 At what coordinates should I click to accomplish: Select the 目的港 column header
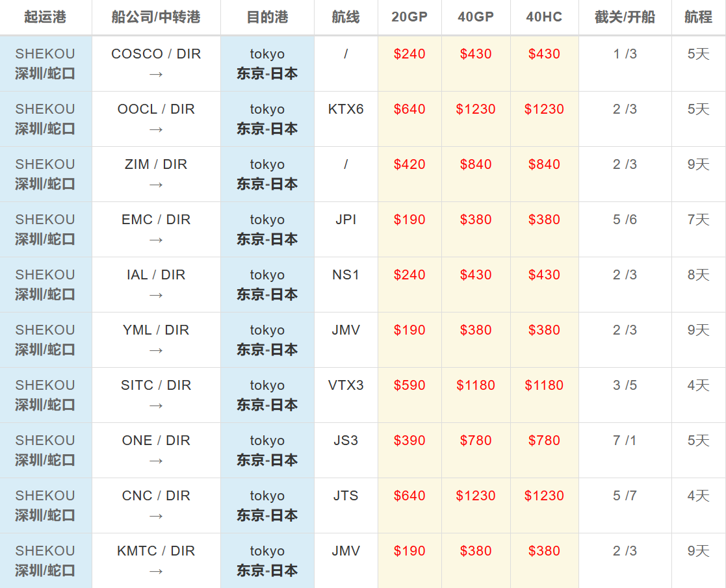tap(267, 18)
